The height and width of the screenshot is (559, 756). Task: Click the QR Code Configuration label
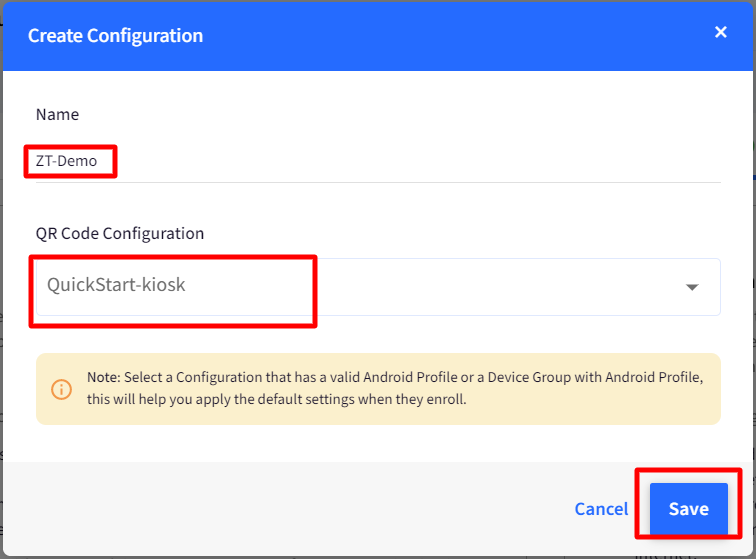120,233
